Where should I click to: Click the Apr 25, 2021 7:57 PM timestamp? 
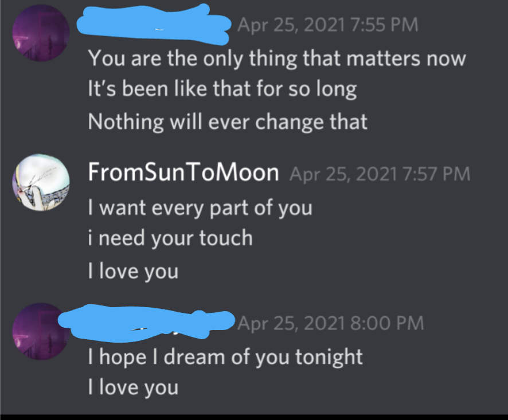click(380, 174)
